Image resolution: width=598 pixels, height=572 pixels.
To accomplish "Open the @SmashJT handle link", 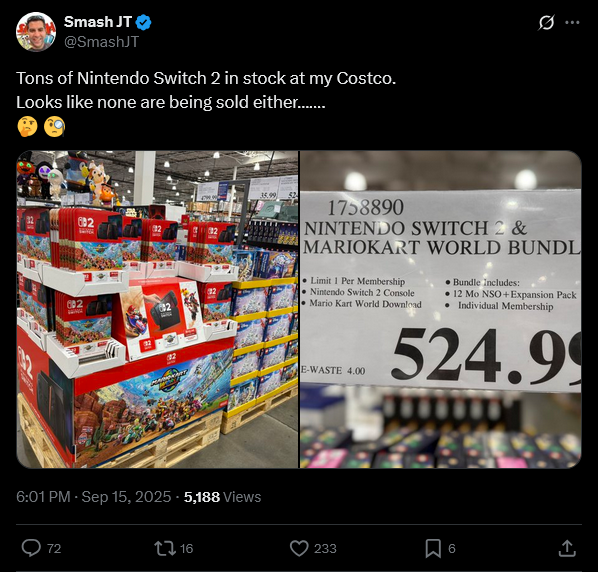I will 101,42.
